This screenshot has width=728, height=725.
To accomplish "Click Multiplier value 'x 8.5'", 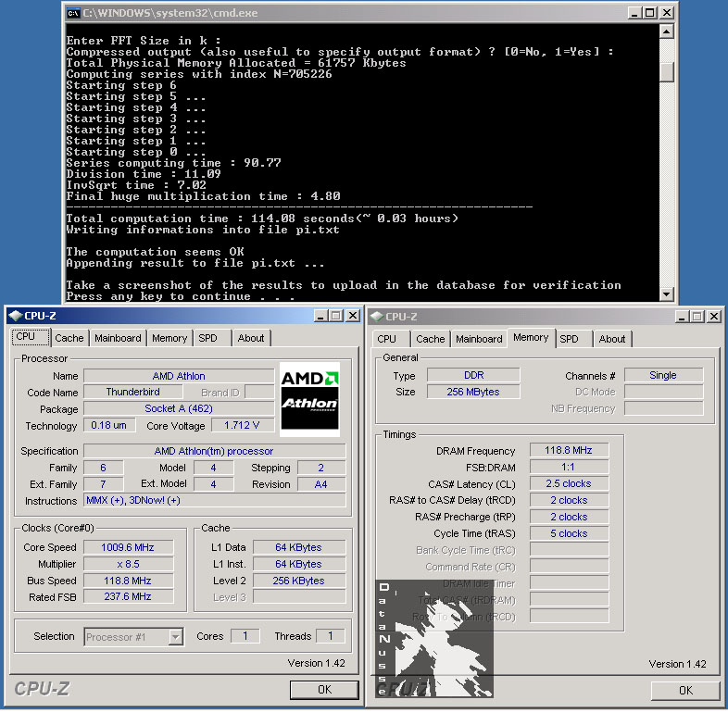I will click(128, 564).
